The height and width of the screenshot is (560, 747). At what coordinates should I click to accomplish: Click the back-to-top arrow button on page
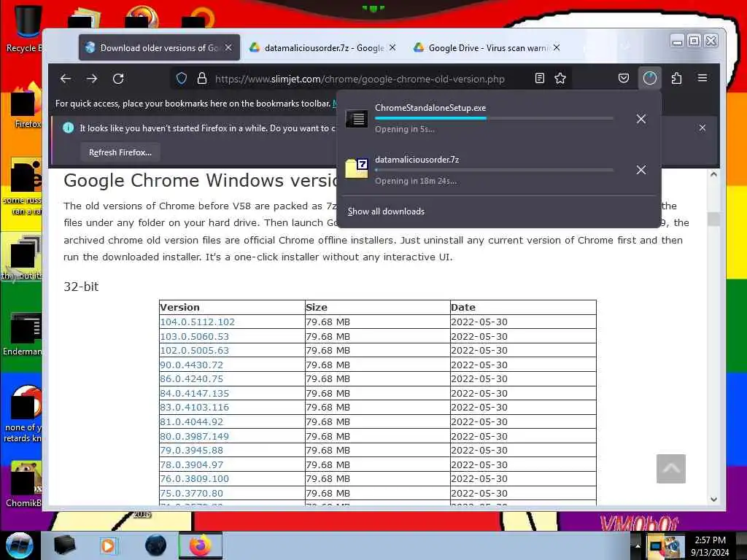click(x=671, y=469)
